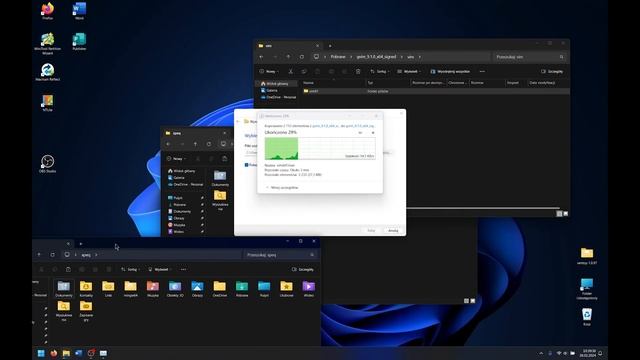640x360 pixels.
Task: Open OBS Studio desktop icon
Action: click(47, 163)
